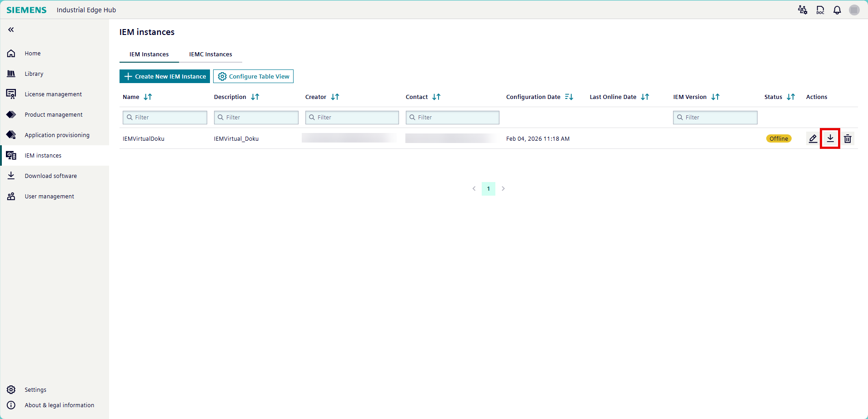The height and width of the screenshot is (419, 868).
Task: Download the configuration for IEMVirtualDoku
Action: (830, 138)
